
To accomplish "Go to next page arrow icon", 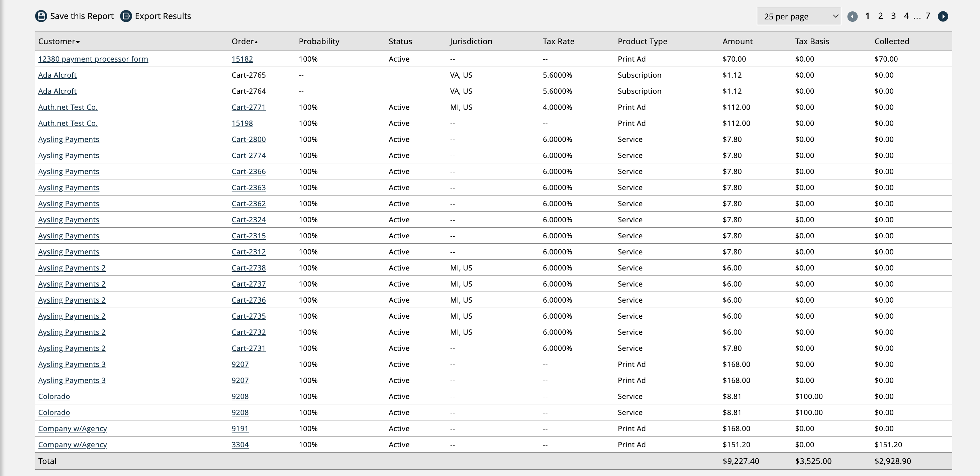I will (x=943, y=16).
